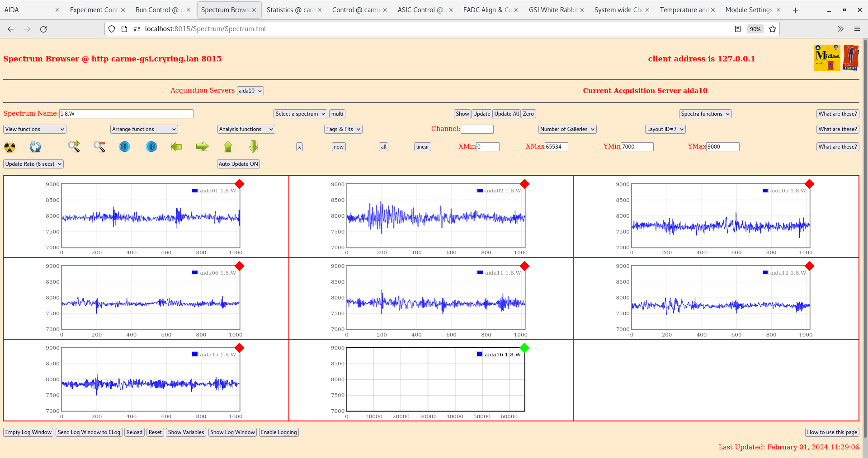
Task: Click the green diamond on aida16 panel
Action: click(x=524, y=348)
